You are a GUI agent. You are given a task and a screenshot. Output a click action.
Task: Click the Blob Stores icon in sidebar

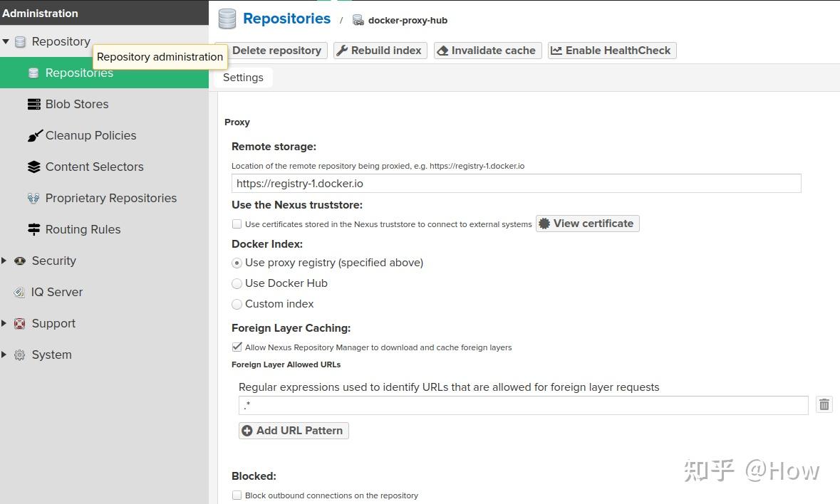[33, 105]
